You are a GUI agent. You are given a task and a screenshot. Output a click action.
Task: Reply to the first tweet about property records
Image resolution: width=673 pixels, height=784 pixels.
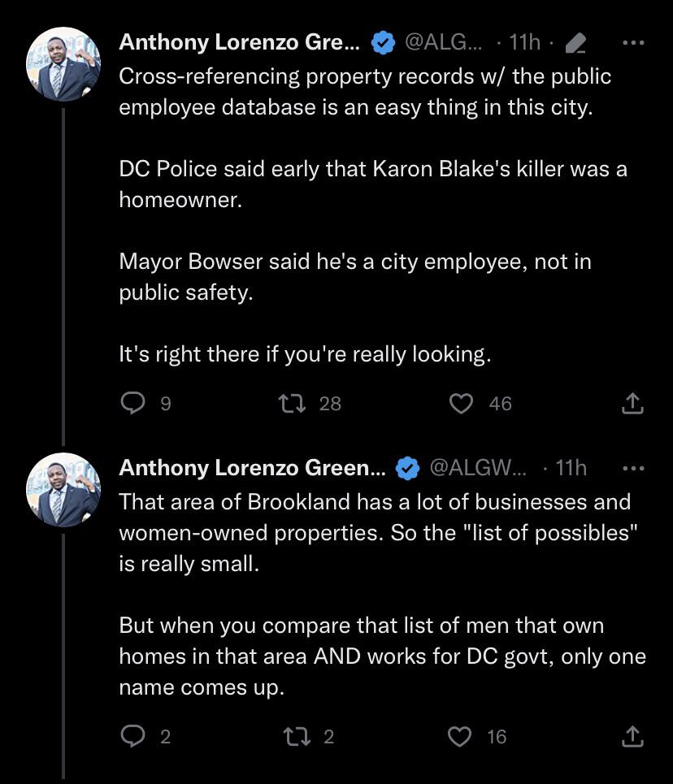click(132, 403)
